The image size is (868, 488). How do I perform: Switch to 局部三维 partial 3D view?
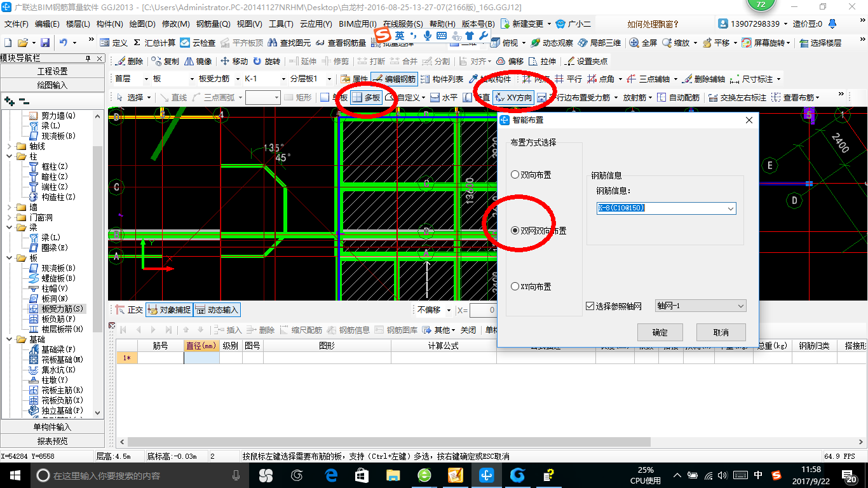pos(599,43)
